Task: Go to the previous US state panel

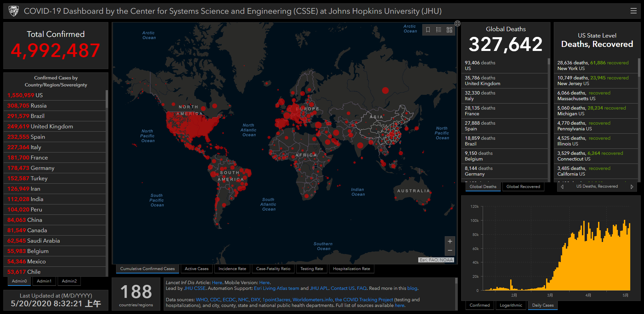Action: 562,187
